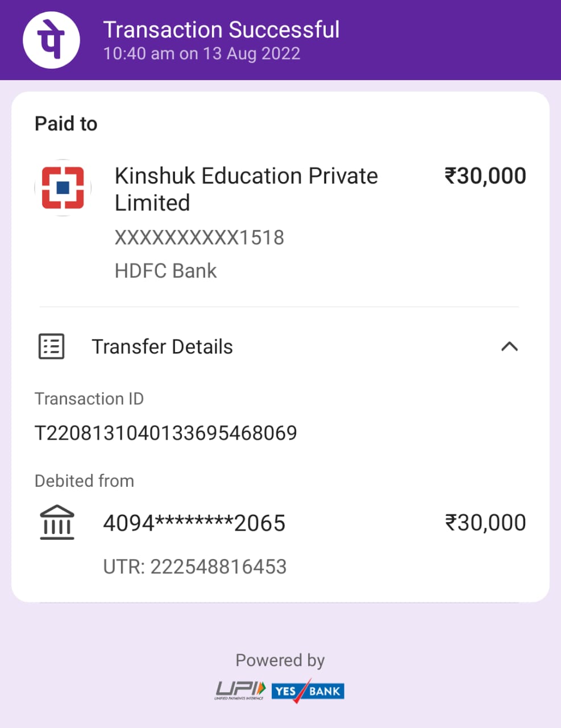
Task: Click the YES BANK logo
Action: pyautogui.click(x=307, y=691)
